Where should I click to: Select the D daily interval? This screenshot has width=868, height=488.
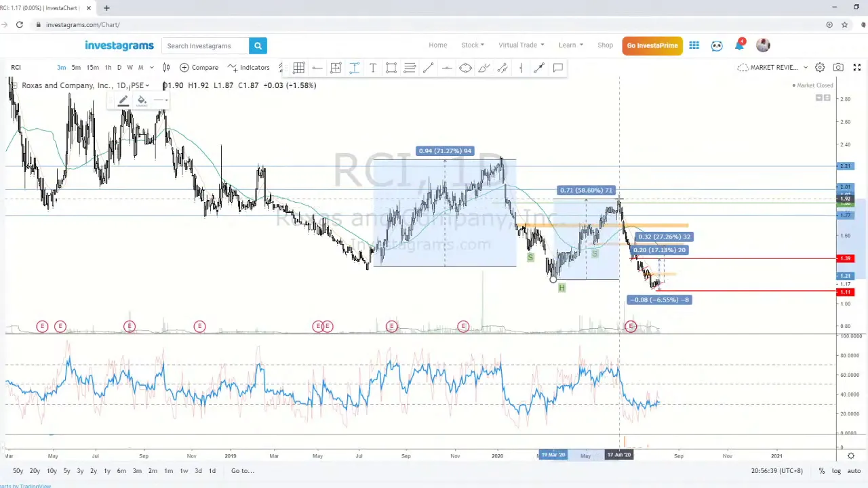(119, 68)
